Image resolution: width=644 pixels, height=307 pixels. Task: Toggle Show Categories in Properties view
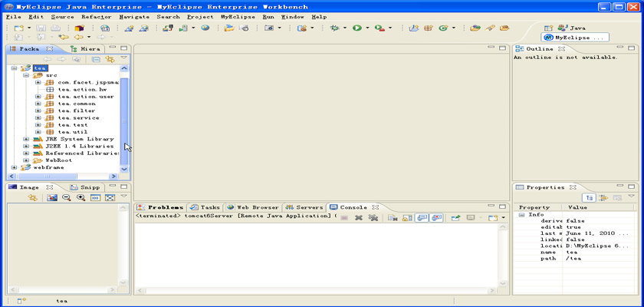pyautogui.click(x=590, y=198)
